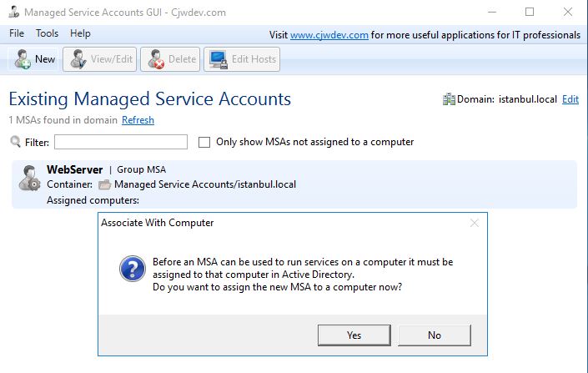Focus the Filter text field
Screen dimensions: 588x373
pyautogui.click(x=121, y=142)
